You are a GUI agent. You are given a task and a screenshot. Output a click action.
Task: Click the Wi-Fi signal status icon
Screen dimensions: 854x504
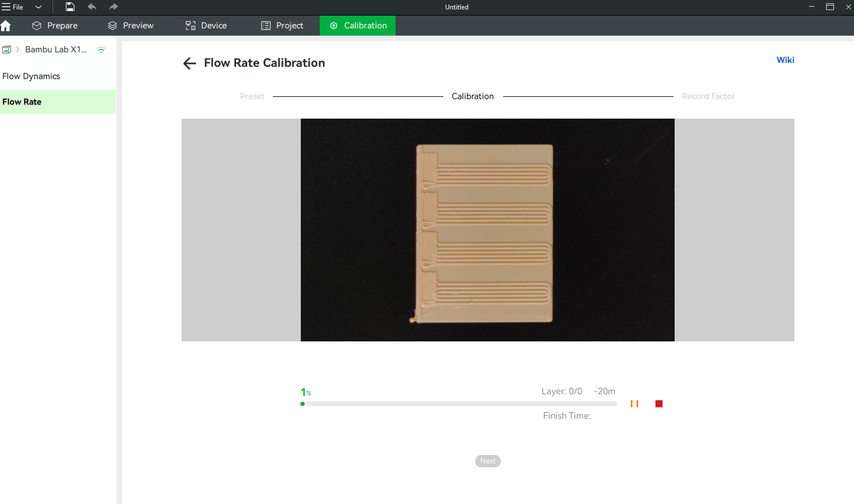pyautogui.click(x=101, y=50)
